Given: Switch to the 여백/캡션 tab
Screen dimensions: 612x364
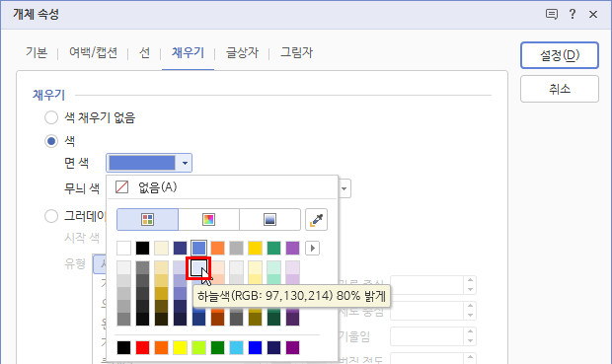Looking at the screenshot, I should 94,52.
